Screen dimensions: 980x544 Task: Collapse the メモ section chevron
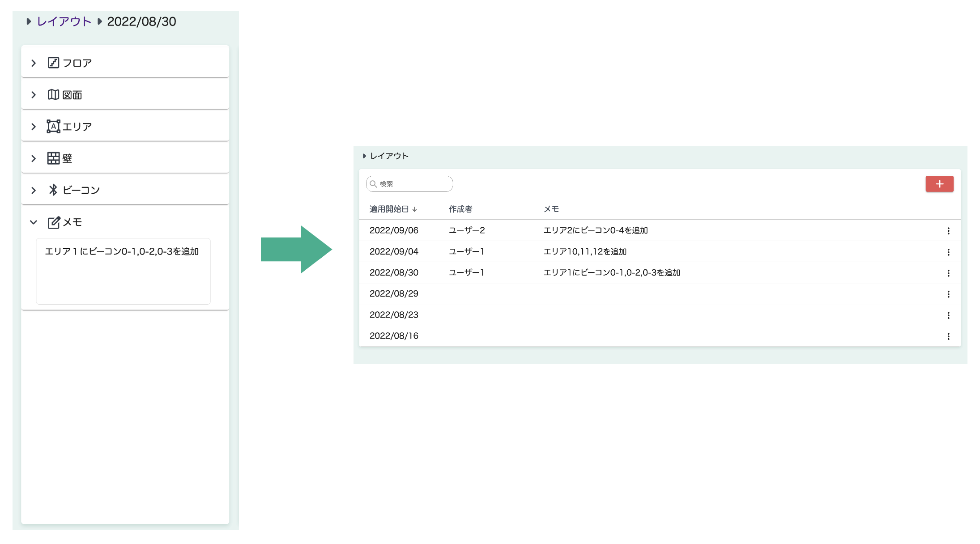[x=34, y=222]
